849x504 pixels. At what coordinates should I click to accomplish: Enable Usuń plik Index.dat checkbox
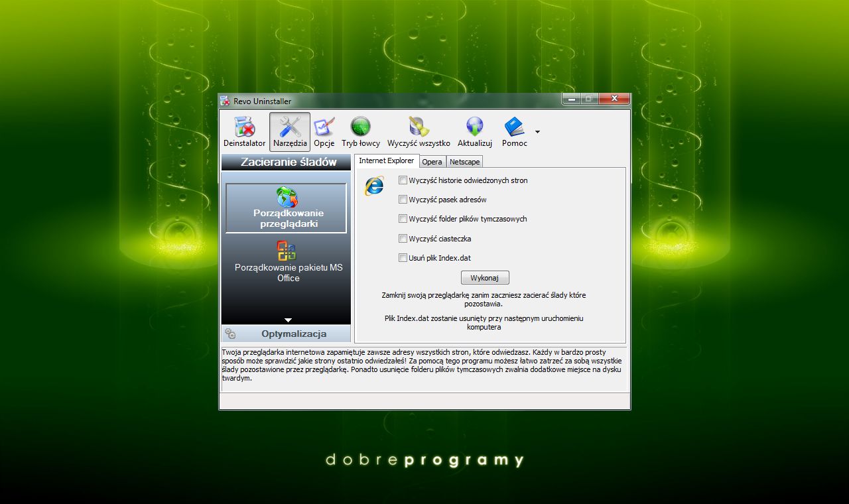(403, 258)
